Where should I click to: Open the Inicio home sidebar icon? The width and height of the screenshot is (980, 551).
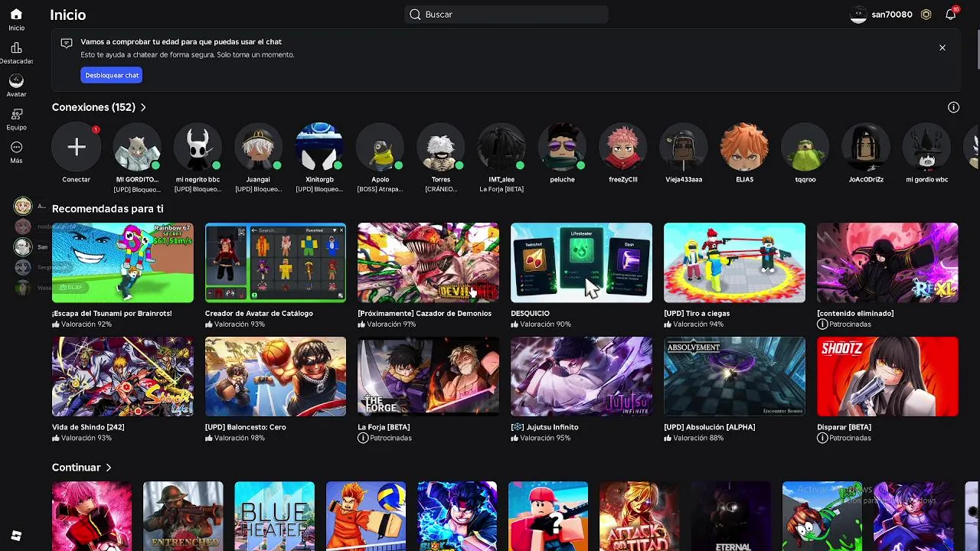coord(16,15)
